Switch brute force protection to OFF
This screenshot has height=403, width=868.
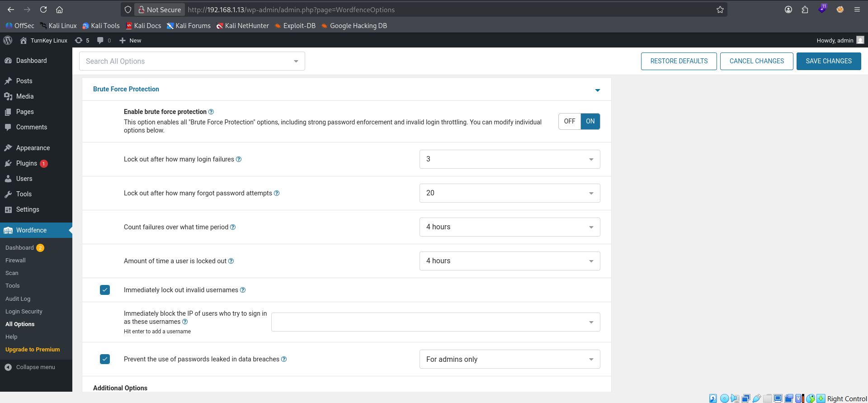(x=570, y=121)
